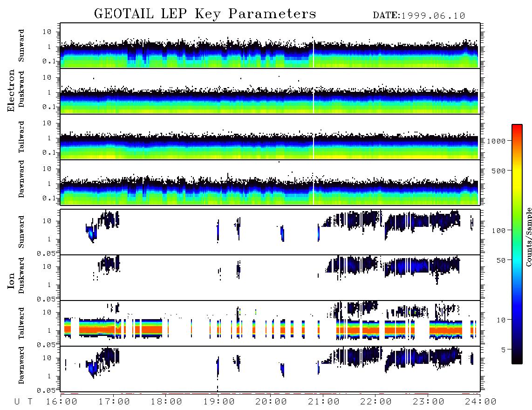
Task: Open the Electron Sunward spectrogram panel
Action: pyautogui.click(x=270, y=46)
